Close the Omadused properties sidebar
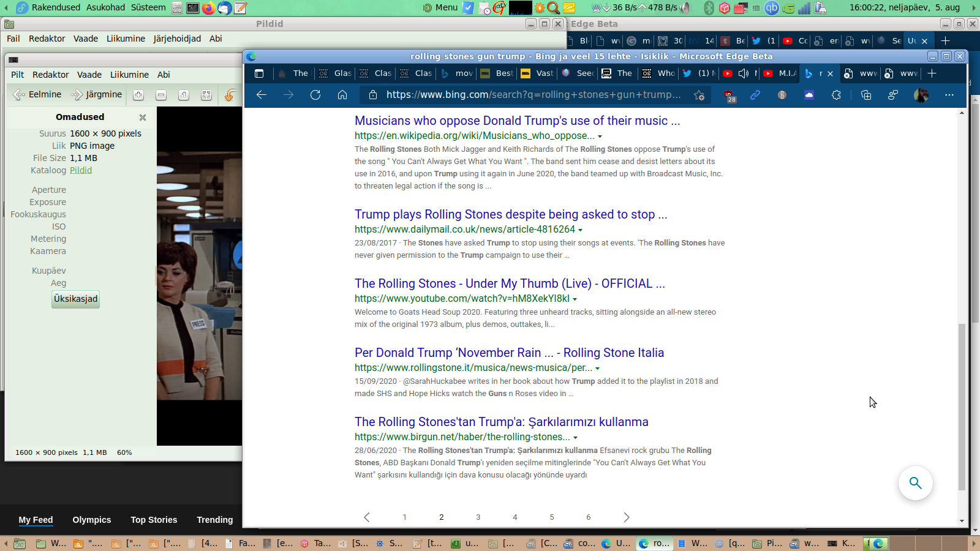Viewport: 980px width, 551px height. point(143,118)
